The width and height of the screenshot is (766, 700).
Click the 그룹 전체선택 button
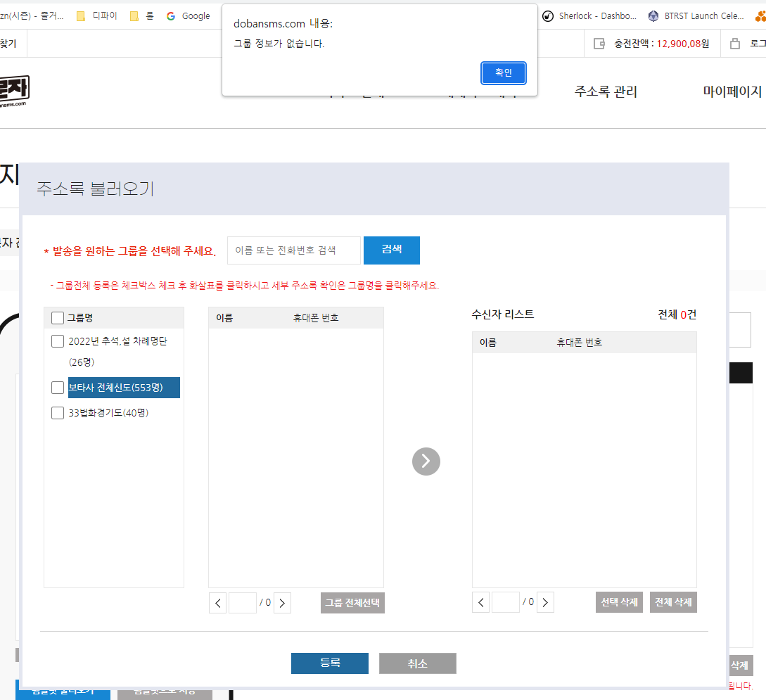coord(352,603)
